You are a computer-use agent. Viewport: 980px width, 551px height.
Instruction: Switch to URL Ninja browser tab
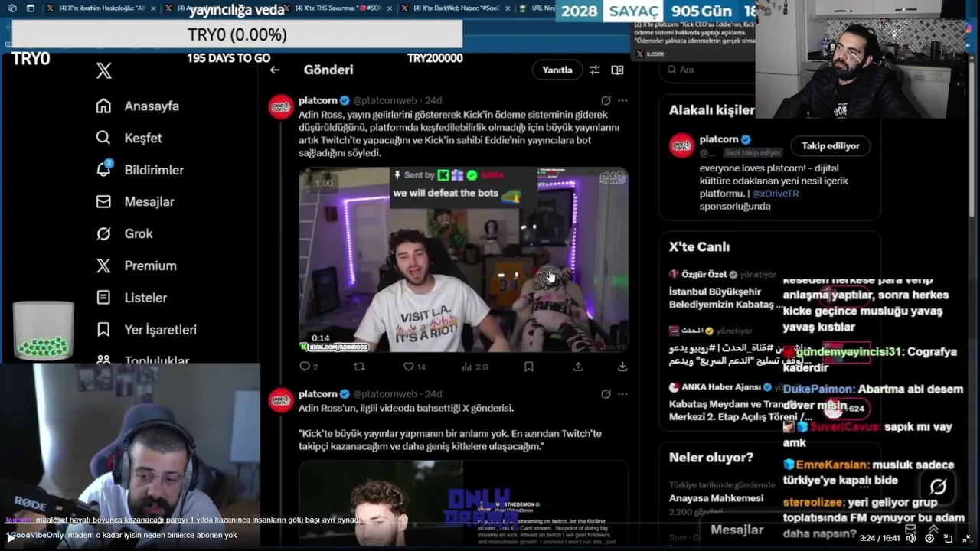click(537, 8)
